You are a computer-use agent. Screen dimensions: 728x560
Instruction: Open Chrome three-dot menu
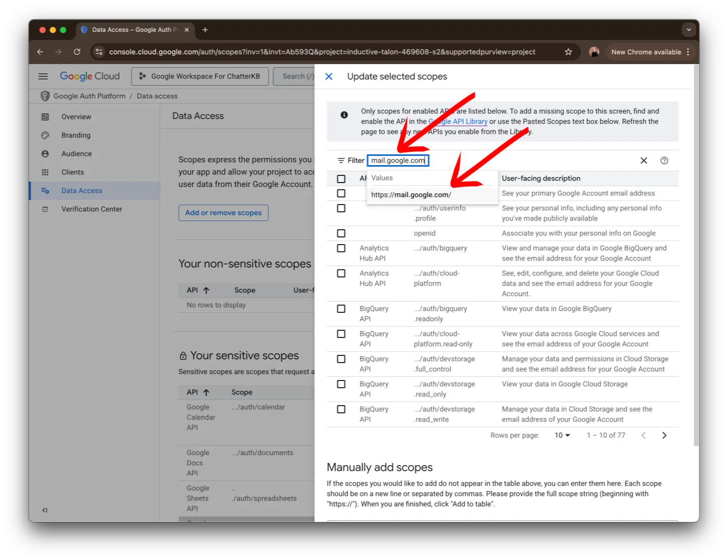pos(688,52)
